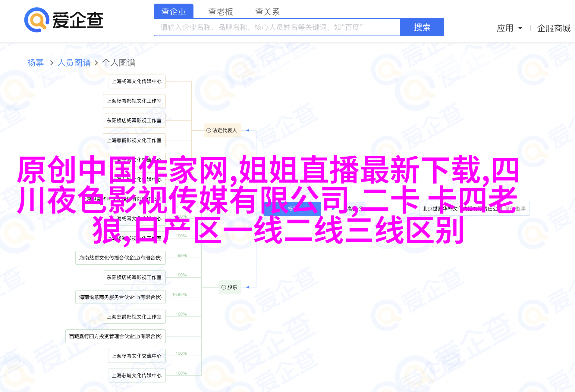
Task: Open 上海慈爵影视文化工作室 node under 股东
Action: [134, 317]
